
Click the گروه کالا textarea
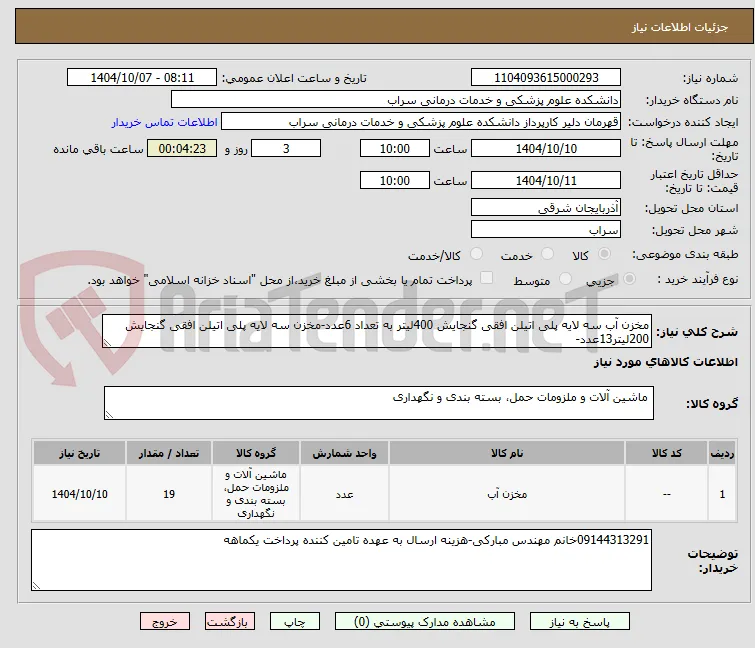point(379,403)
